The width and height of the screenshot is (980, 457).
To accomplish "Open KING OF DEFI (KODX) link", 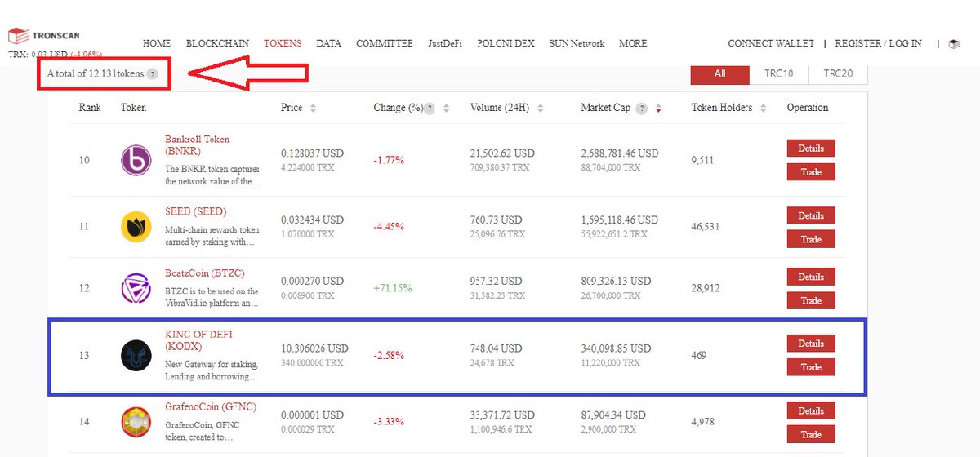I will [198, 340].
